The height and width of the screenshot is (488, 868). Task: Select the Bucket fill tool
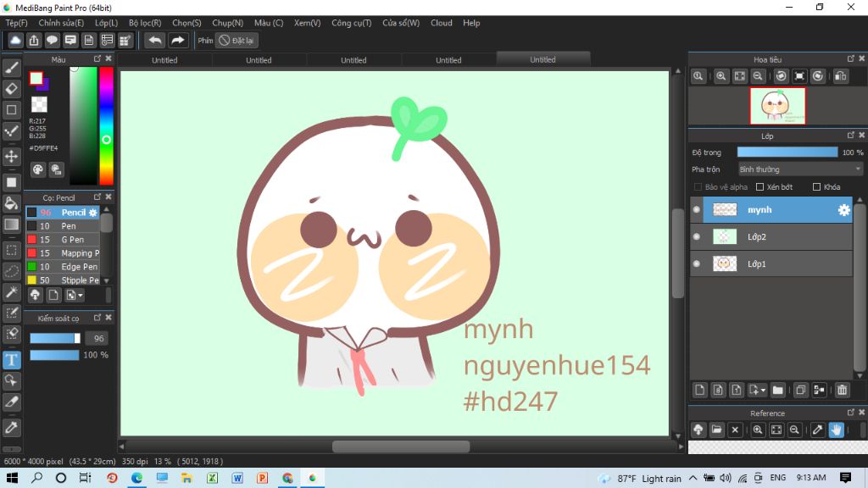click(x=12, y=203)
